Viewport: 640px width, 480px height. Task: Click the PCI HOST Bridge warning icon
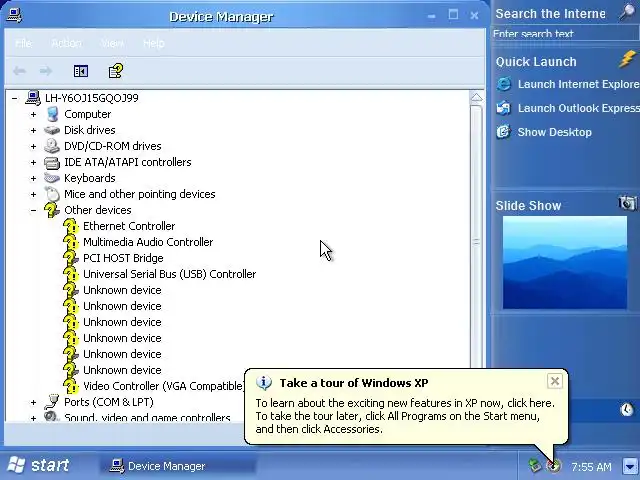[x=71, y=258]
